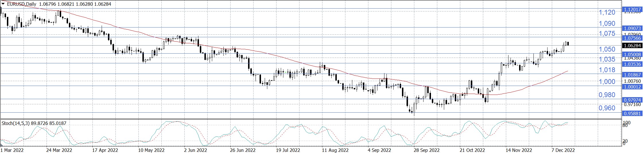Screen dimensions: 644x153
Task: Click the triangle arrow beside EURUSD,Daily
Action: (x=3, y=4)
